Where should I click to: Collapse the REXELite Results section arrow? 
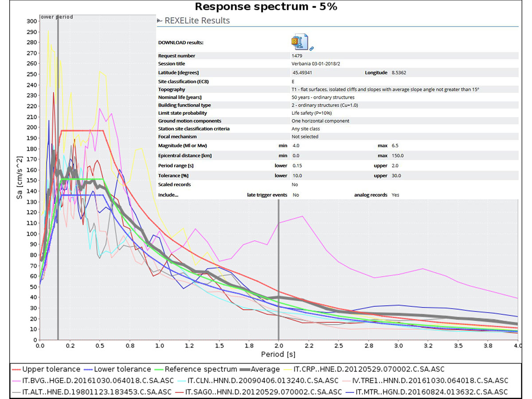[159, 21]
